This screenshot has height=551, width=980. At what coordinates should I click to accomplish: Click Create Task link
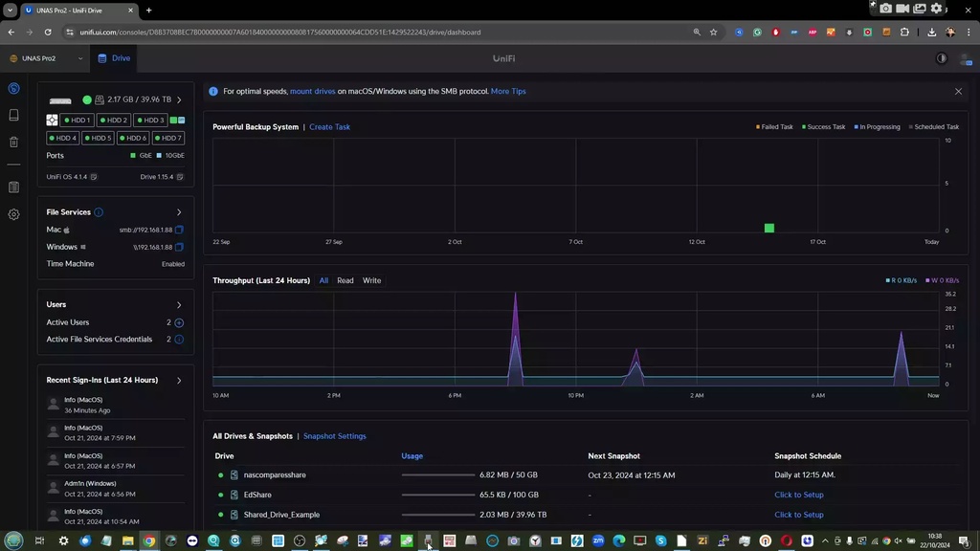pos(329,127)
